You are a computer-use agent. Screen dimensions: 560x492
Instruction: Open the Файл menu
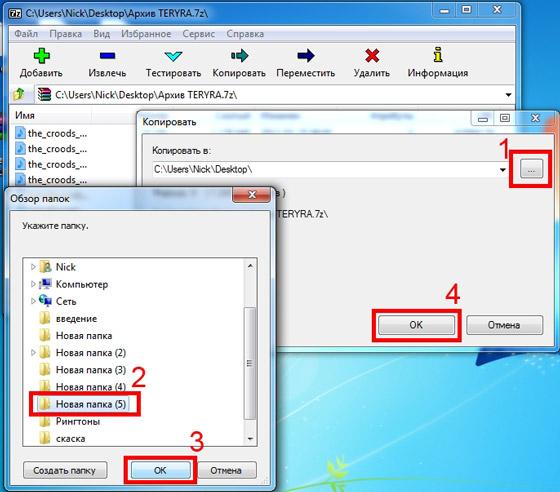coord(26,34)
